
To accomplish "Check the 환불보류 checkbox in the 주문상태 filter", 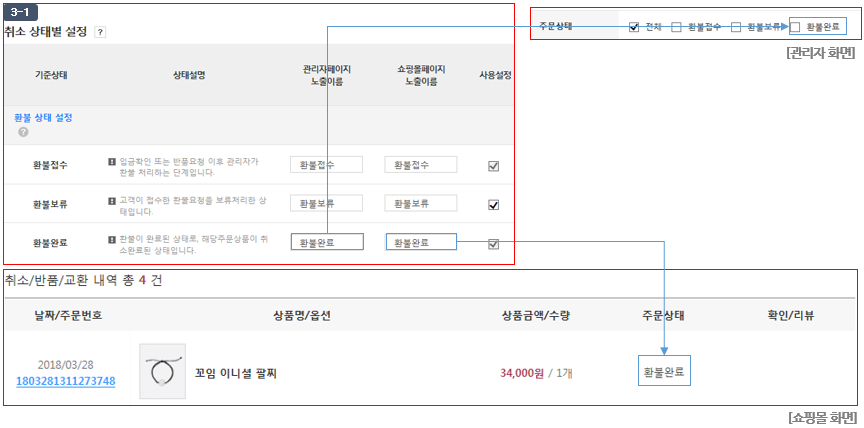I will [736, 27].
